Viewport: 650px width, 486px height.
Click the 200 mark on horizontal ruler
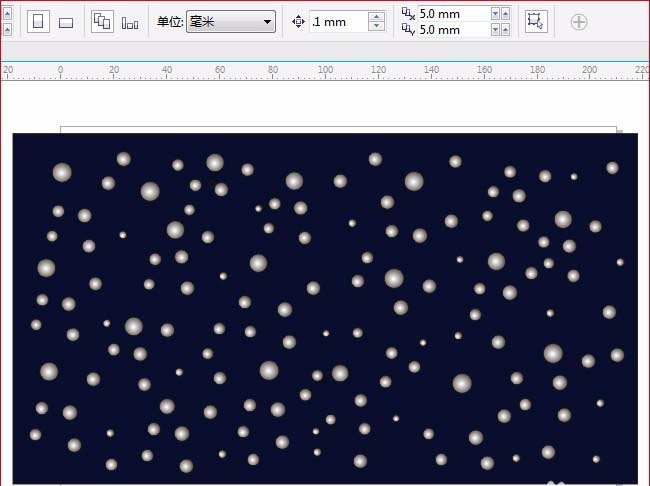pyautogui.click(x=589, y=70)
